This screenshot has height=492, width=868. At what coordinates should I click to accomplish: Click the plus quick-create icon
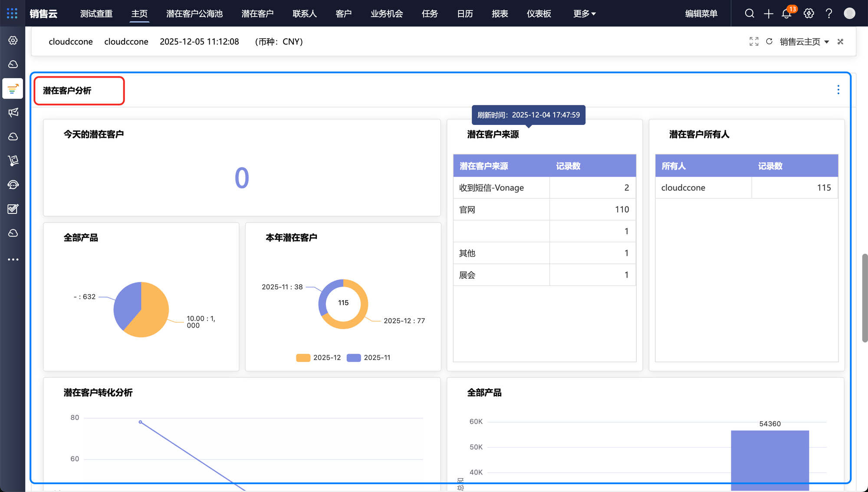pos(769,13)
